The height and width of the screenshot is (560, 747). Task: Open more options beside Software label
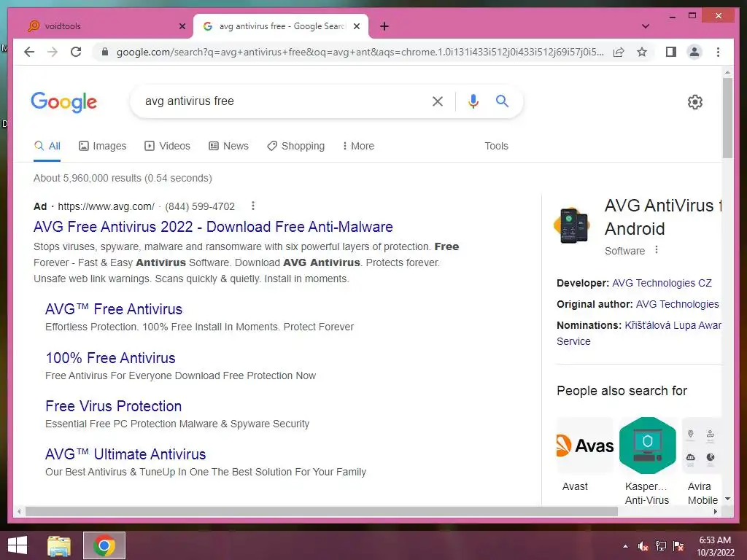[x=657, y=250]
